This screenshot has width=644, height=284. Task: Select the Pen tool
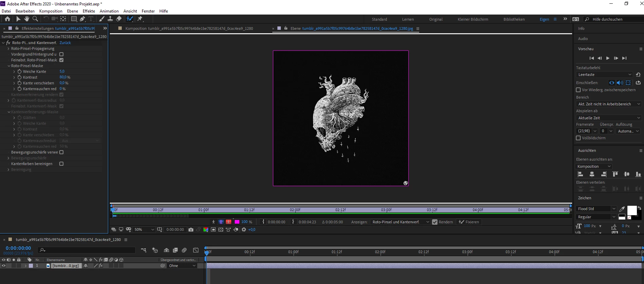tap(82, 19)
